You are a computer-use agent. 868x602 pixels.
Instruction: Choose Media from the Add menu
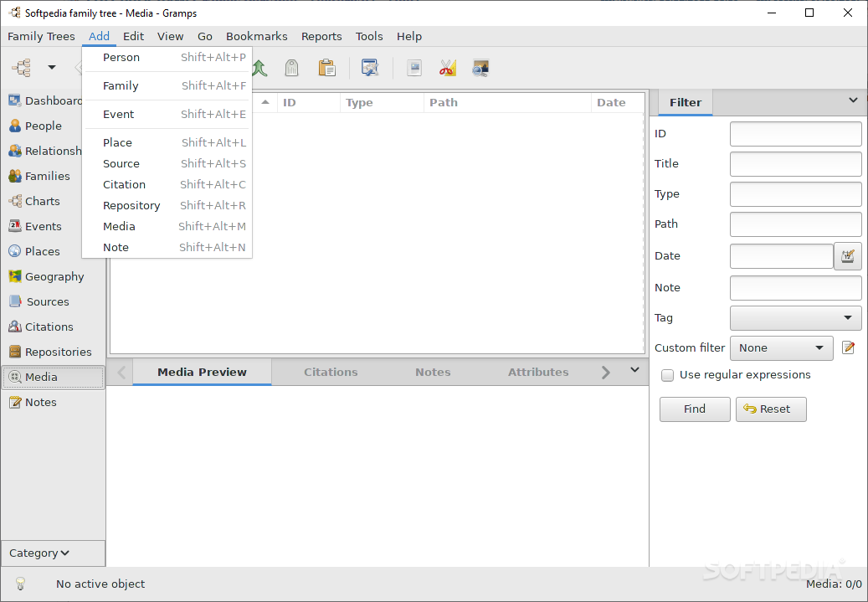167,227
